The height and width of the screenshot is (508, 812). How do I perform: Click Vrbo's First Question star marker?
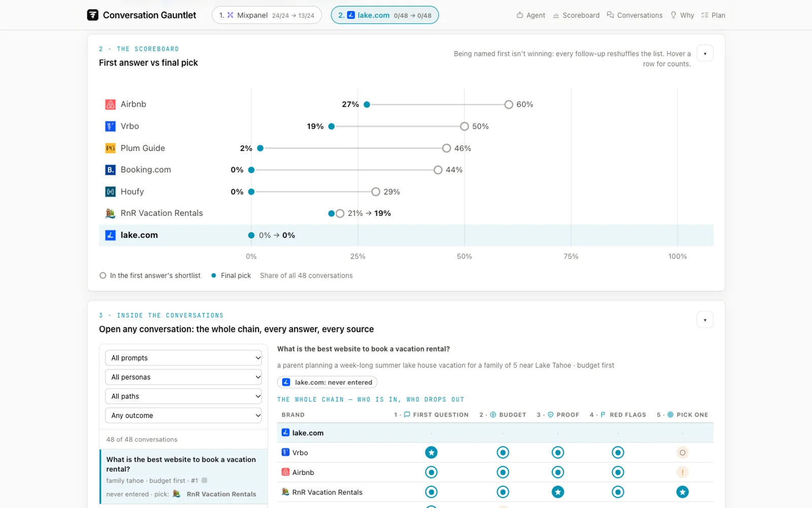tap(431, 453)
